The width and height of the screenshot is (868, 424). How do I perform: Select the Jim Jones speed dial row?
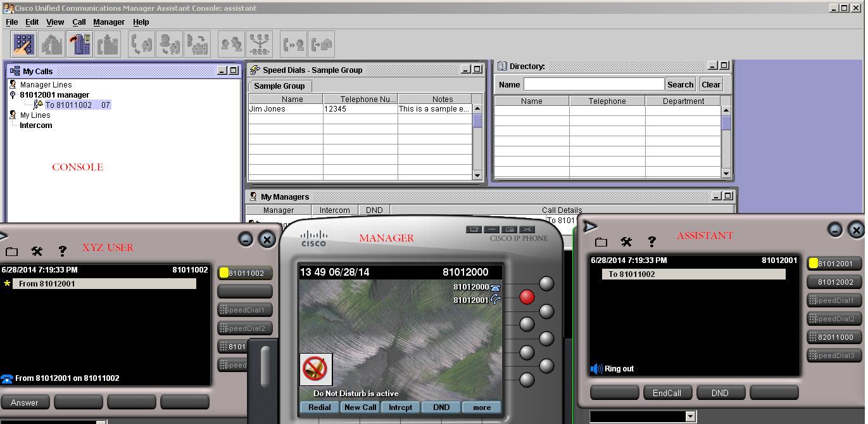click(x=360, y=109)
